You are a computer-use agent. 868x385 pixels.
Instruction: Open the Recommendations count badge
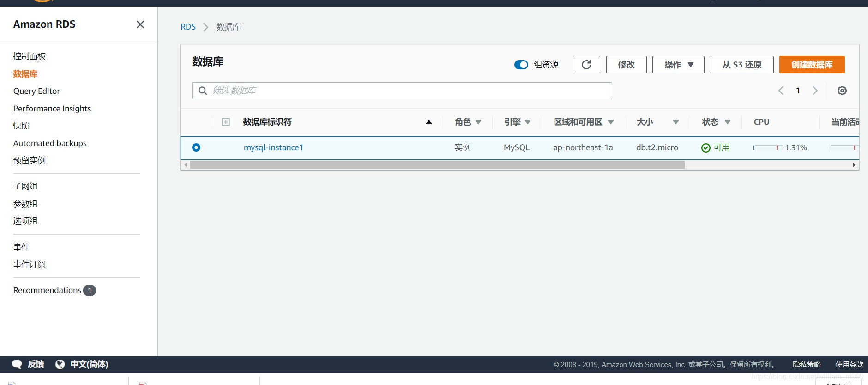coord(90,290)
